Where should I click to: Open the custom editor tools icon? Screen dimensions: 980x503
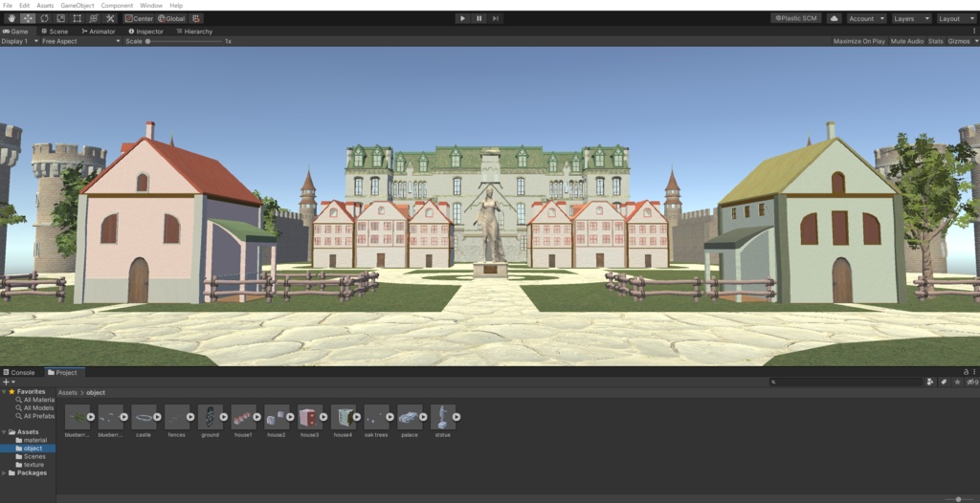click(x=110, y=19)
